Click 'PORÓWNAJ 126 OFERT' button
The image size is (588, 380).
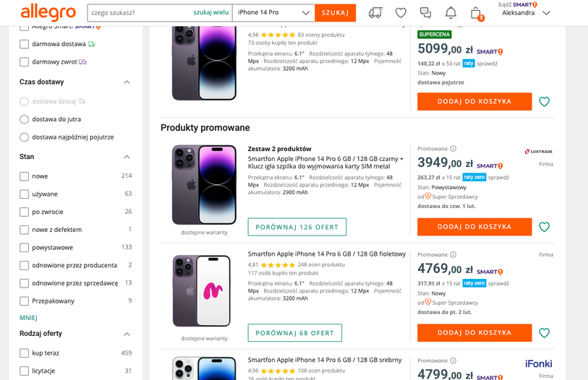coord(297,227)
